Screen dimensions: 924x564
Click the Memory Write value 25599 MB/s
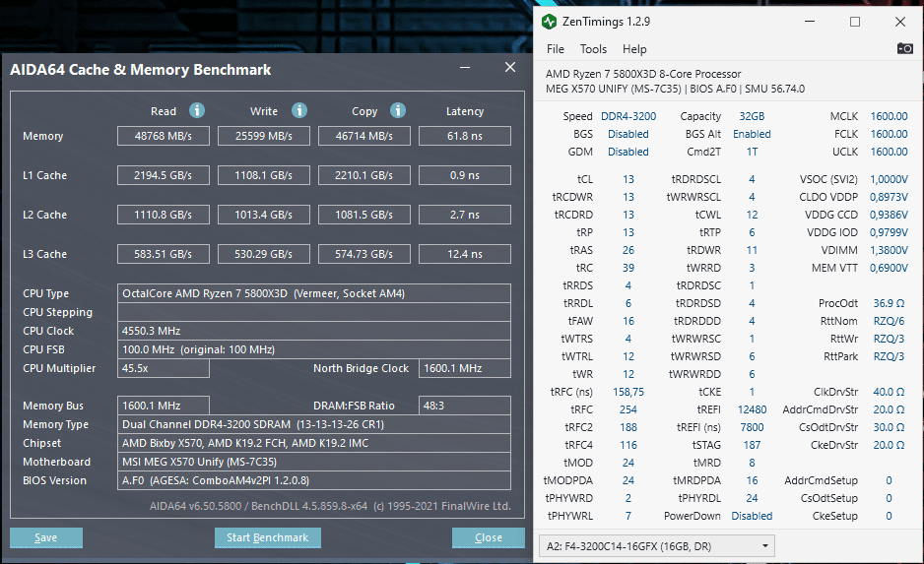[263, 136]
